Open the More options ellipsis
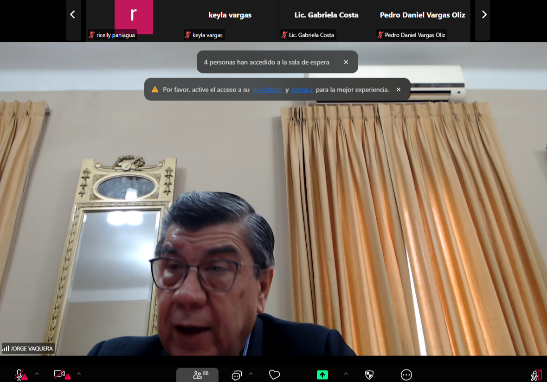 406,375
